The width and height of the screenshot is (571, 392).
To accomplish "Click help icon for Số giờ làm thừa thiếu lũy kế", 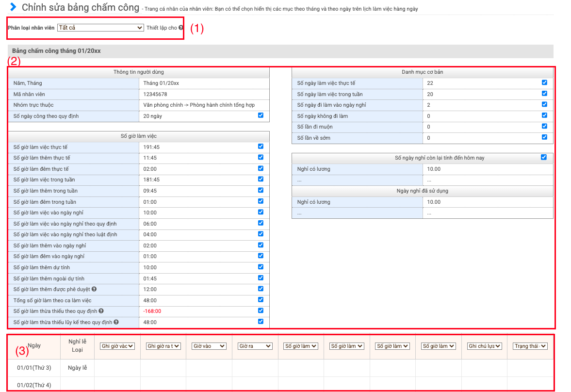I will (116, 322).
